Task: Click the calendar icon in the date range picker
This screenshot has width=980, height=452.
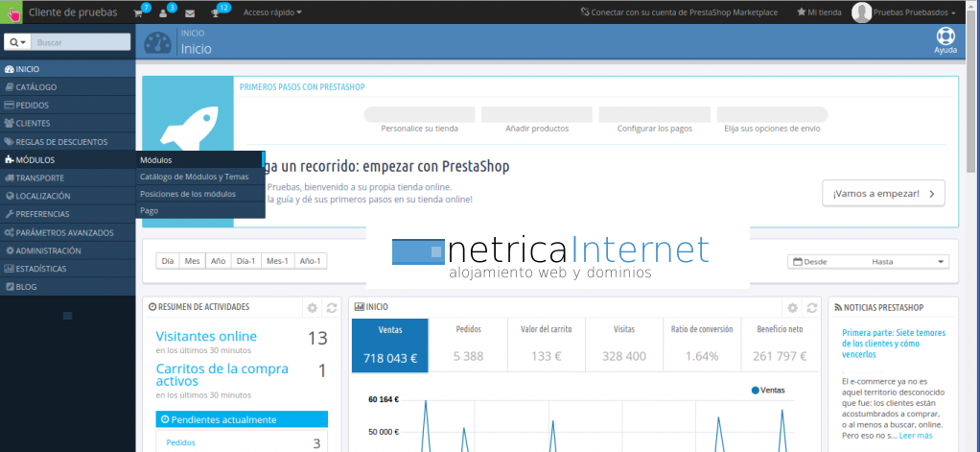Action: (797, 262)
